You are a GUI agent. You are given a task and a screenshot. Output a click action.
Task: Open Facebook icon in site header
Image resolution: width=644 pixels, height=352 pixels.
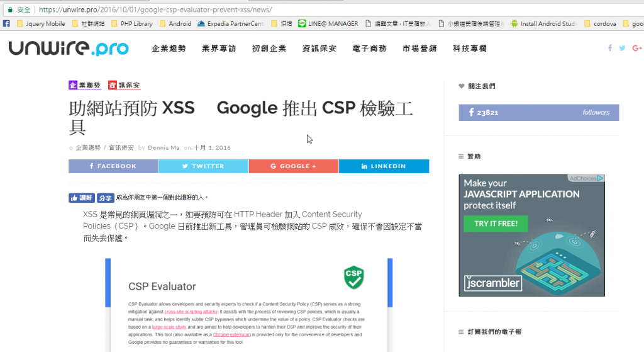(x=610, y=48)
